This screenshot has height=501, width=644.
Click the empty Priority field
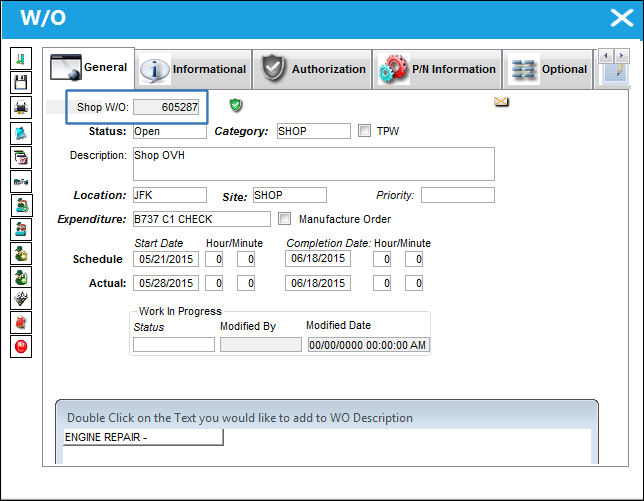coord(458,195)
